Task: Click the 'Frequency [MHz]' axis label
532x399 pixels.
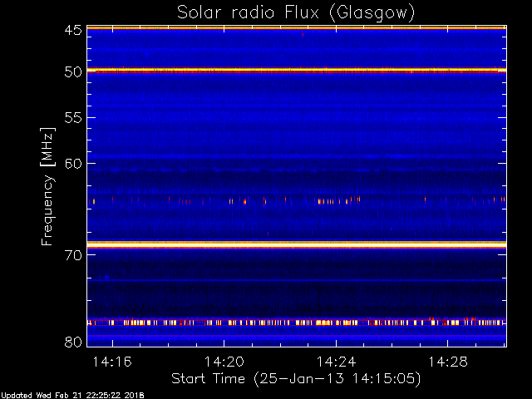Action: click(x=47, y=186)
